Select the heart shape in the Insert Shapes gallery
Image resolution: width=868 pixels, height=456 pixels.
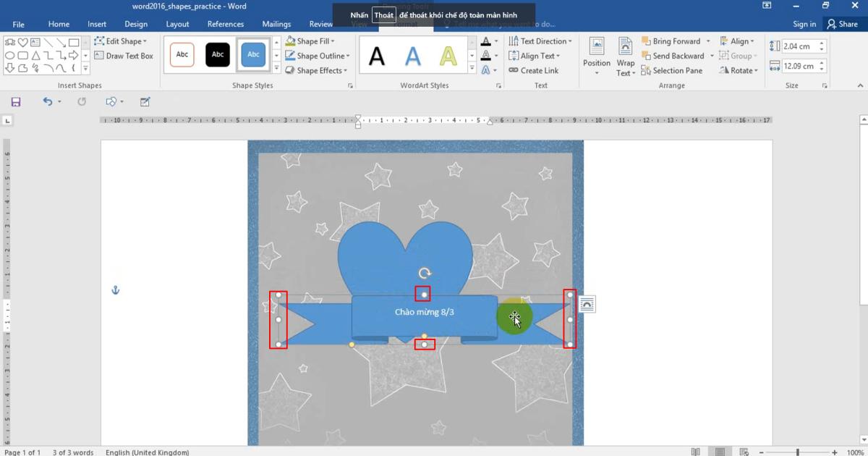[22, 43]
